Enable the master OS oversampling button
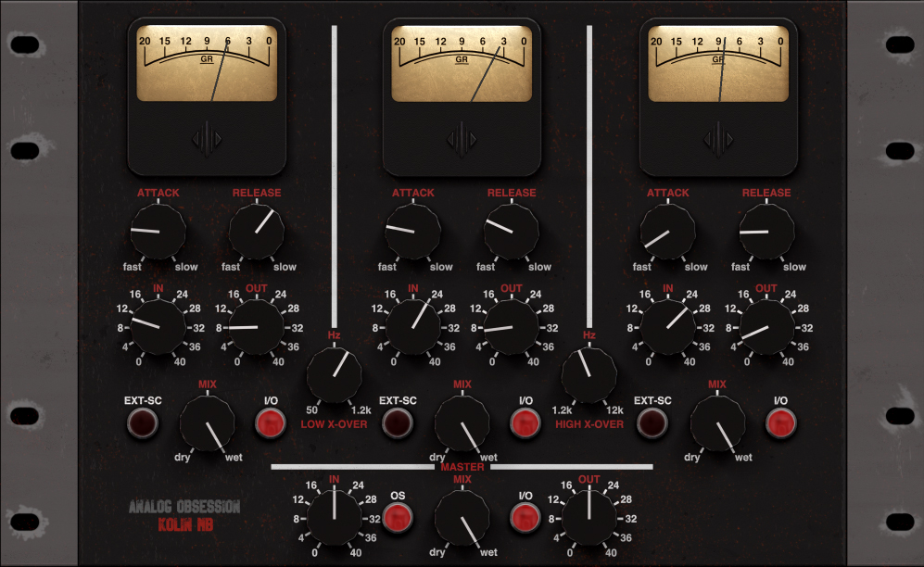This screenshot has height=567, width=924. (398, 518)
